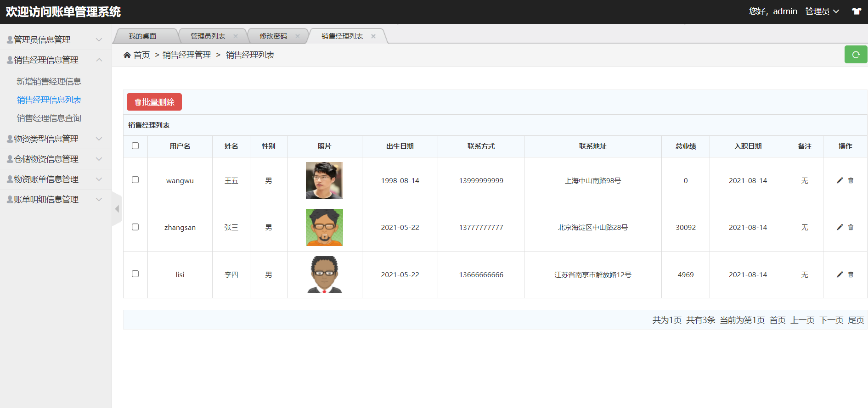Click the phone number 13999999999
The width and height of the screenshot is (868, 408).
tap(481, 180)
